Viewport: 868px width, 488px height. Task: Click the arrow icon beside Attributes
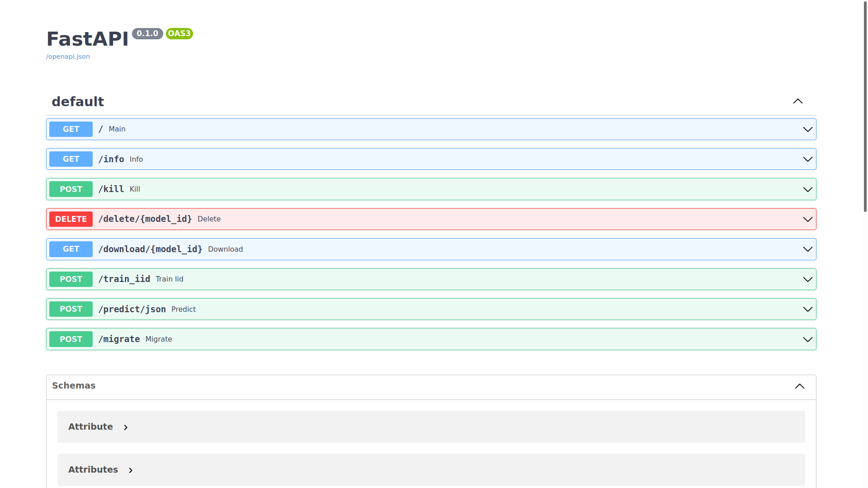tap(131, 470)
